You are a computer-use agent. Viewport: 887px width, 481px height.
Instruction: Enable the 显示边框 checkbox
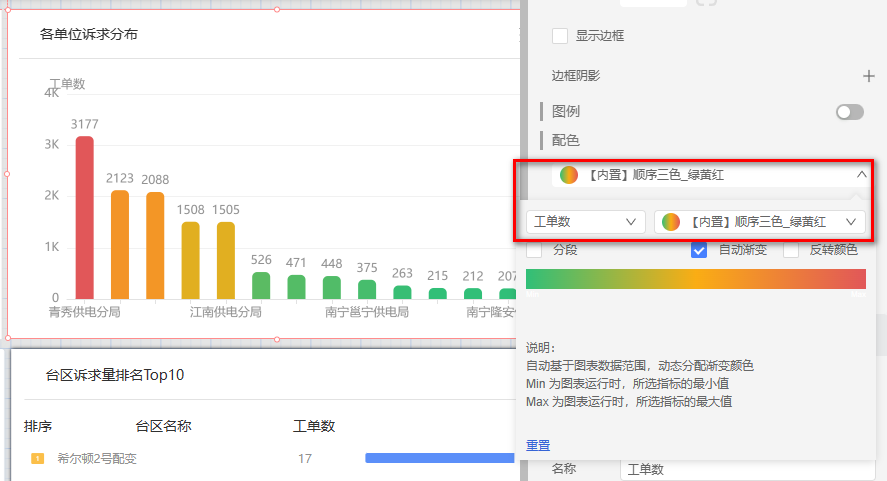(560, 36)
